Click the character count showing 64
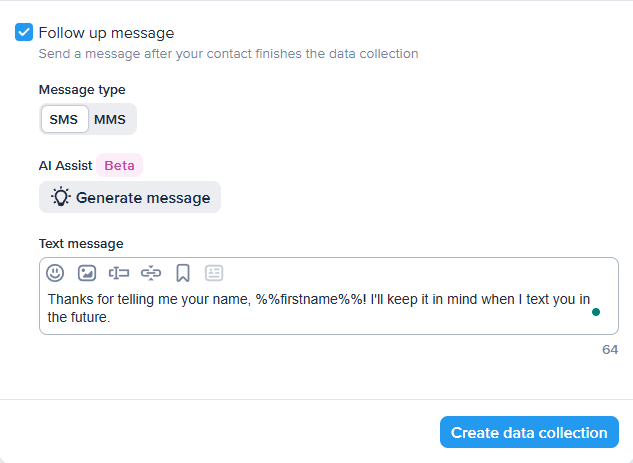The width and height of the screenshot is (633, 463). click(x=610, y=350)
